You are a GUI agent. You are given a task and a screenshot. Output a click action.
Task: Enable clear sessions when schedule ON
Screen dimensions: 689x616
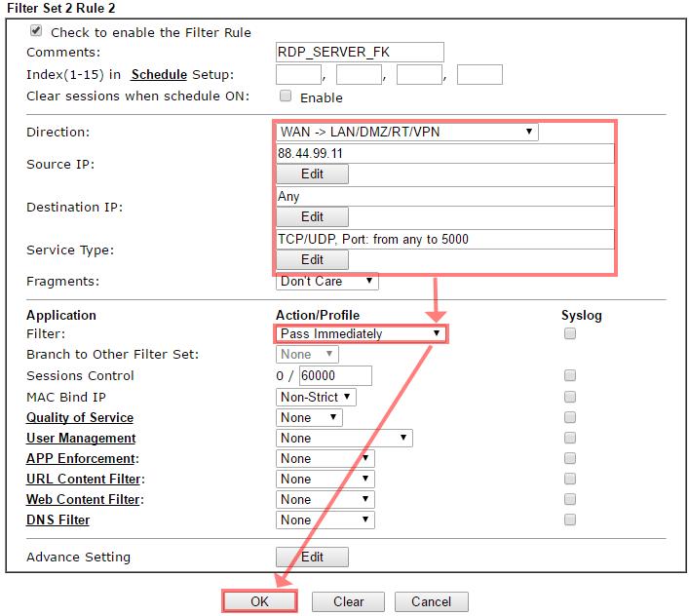(286, 96)
